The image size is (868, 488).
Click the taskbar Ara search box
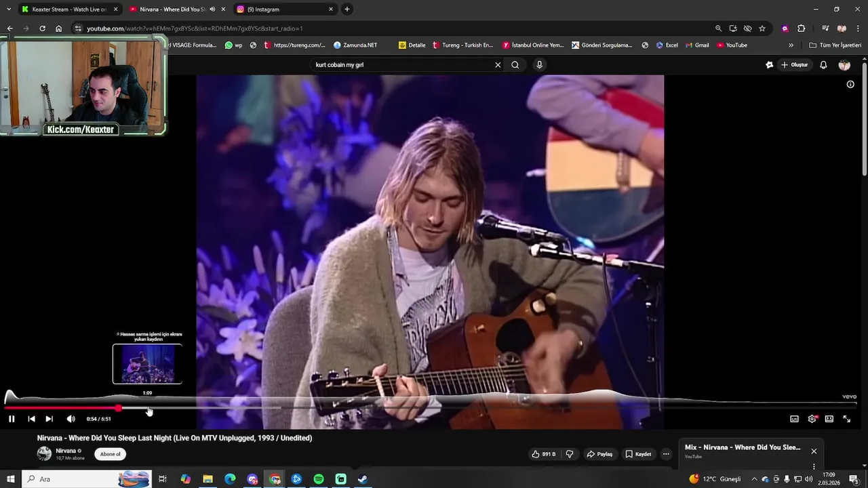(x=85, y=479)
